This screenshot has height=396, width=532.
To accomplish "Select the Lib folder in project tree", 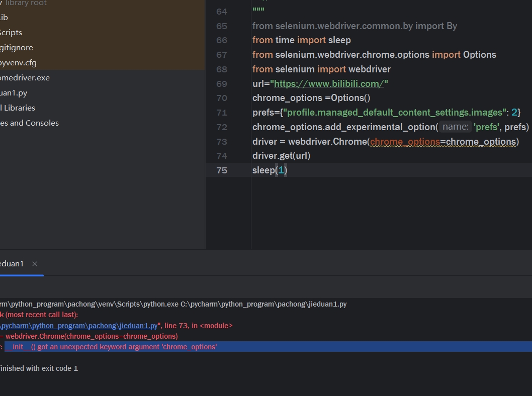I will 4,17.
